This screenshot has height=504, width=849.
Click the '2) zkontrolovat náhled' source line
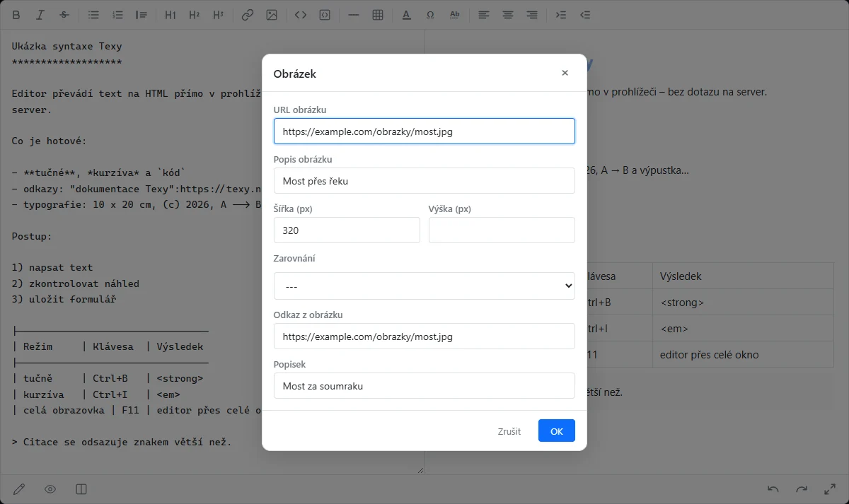click(x=76, y=283)
